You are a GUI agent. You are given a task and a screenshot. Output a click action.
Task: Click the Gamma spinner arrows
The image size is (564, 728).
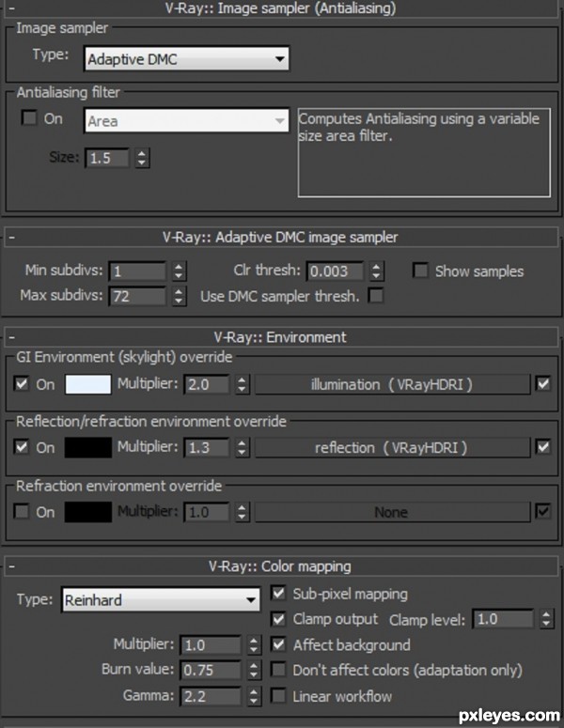(254, 696)
